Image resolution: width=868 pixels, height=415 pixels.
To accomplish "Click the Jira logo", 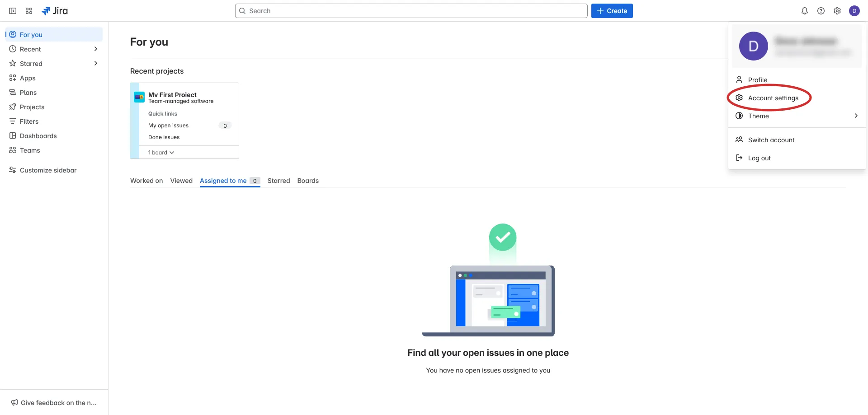I will pyautogui.click(x=55, y=11).
